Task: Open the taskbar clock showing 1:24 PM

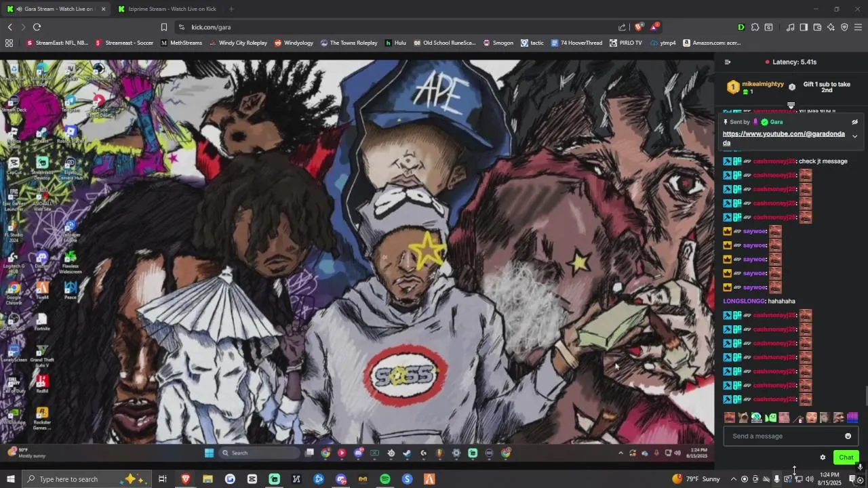Action: (x=829, y=479)
